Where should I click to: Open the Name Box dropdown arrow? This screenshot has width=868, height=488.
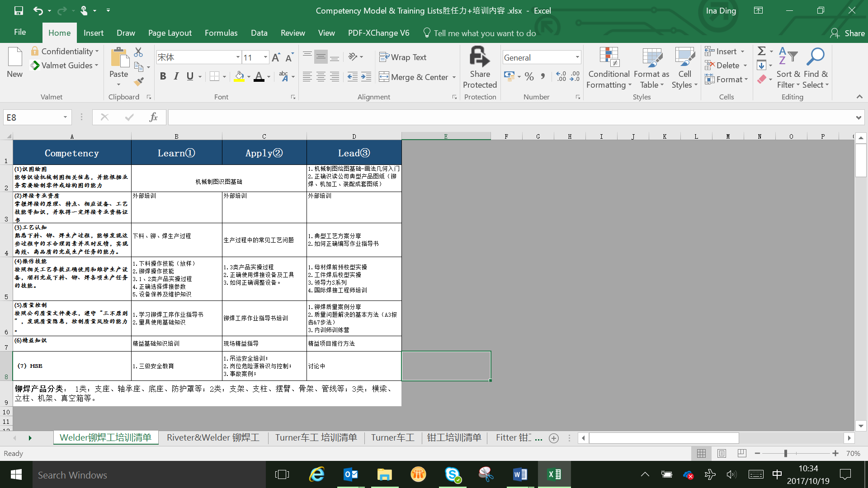(65, 117)
